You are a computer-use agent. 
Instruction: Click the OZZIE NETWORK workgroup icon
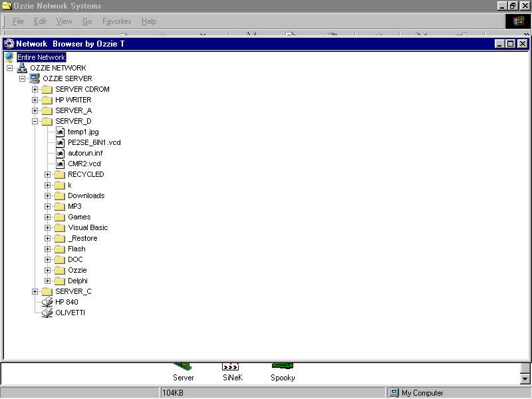pyautogui.click(x=22, y=68)
